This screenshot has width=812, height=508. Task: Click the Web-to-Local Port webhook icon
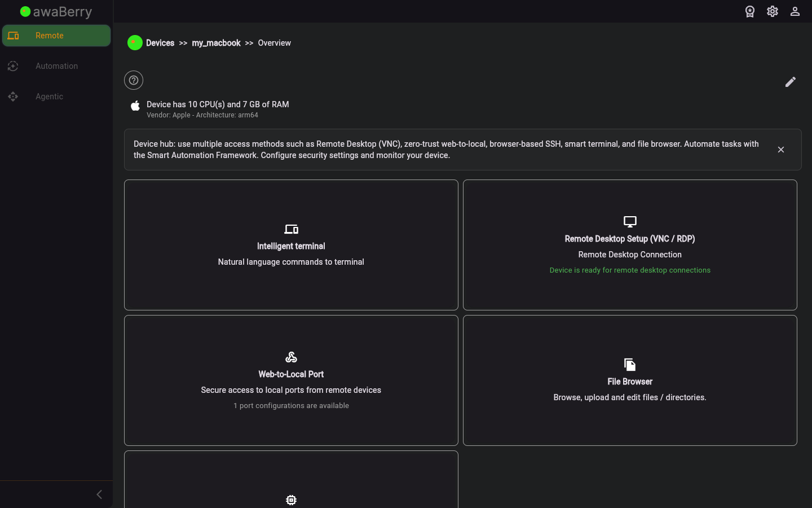click(291, 357)
